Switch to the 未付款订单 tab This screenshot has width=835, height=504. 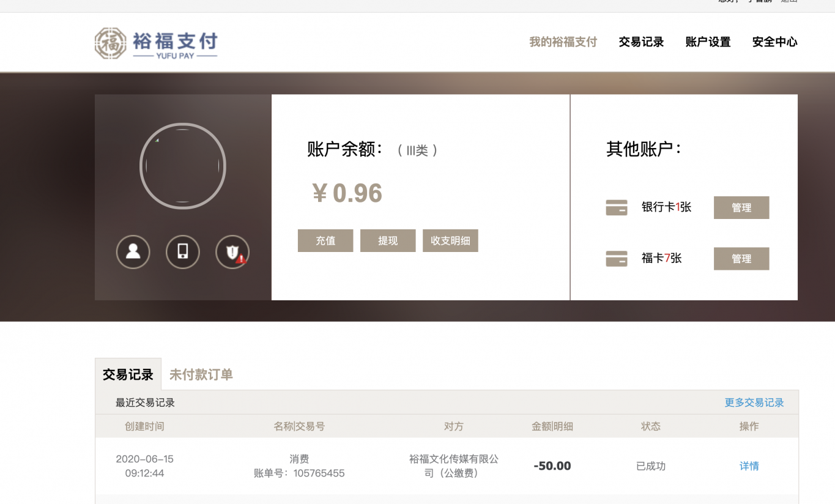201,374
